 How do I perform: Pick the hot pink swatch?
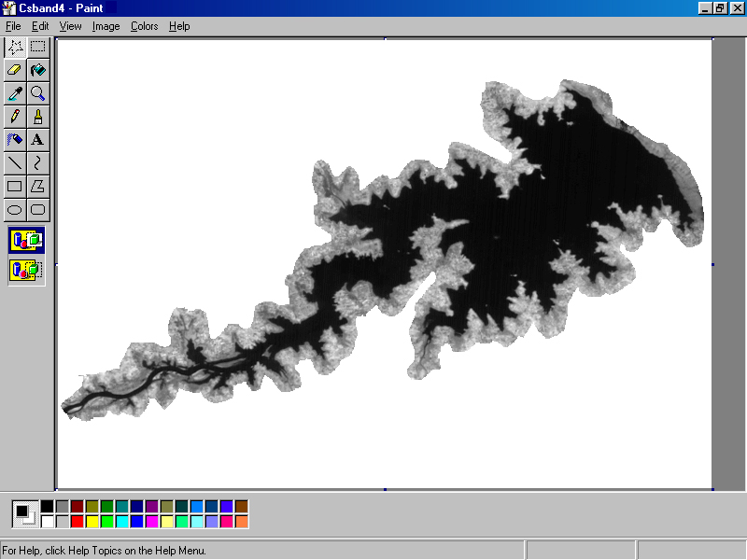click(227, 522)
